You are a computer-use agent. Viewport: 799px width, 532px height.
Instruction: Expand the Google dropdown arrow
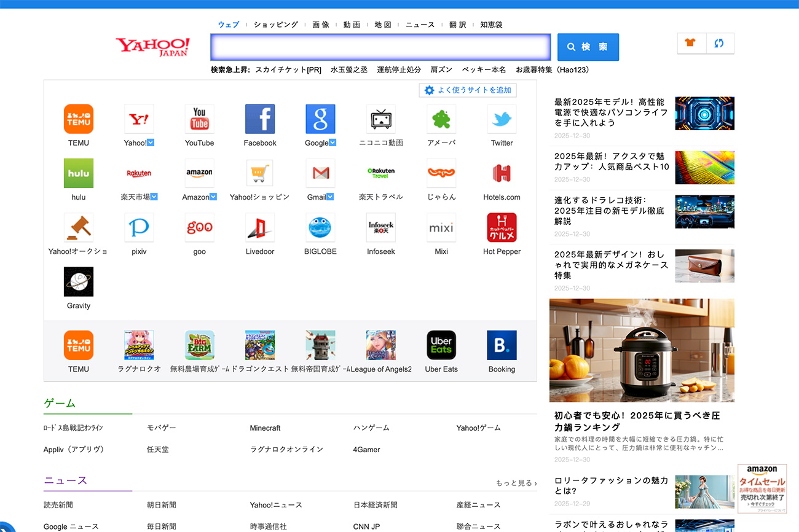(x=333, y=143)
